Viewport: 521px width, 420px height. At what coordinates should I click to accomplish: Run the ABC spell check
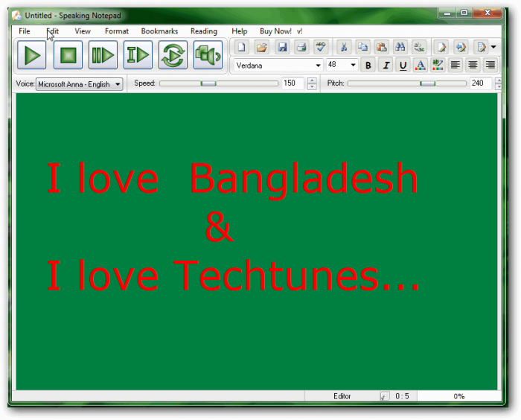click(321, 47)
